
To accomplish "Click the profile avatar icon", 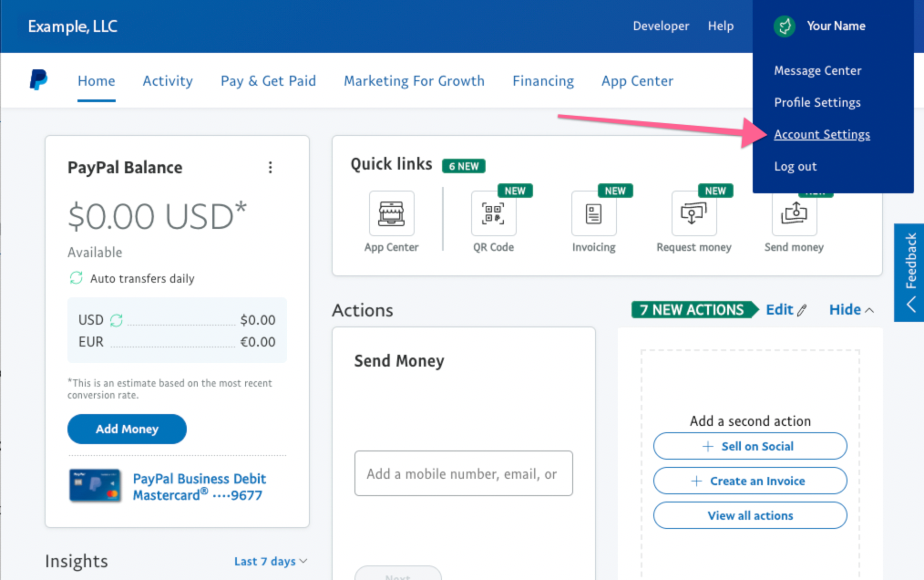I will click(x=785, y=26).
